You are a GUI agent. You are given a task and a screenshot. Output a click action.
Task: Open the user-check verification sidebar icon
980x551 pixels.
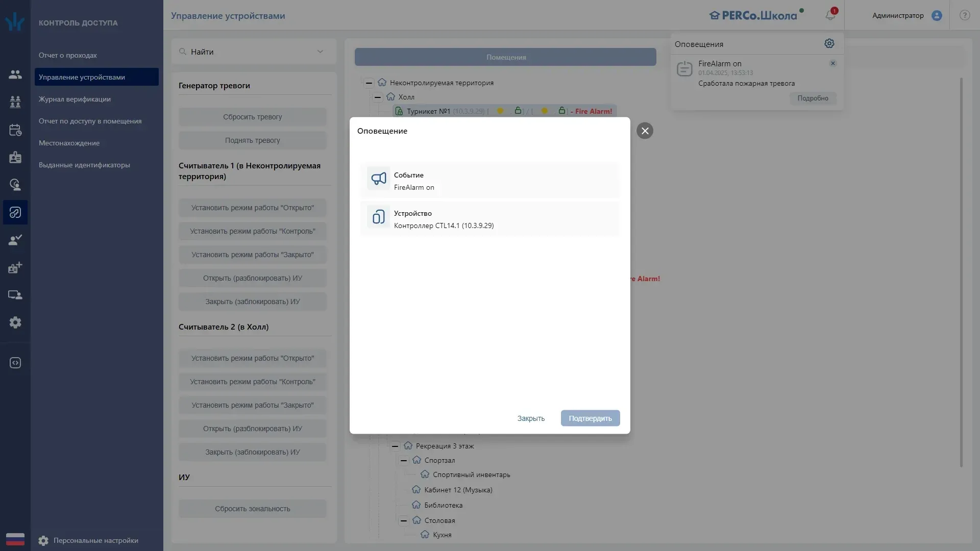[15, 240]
